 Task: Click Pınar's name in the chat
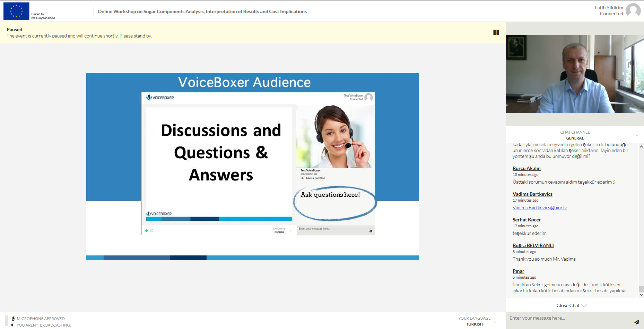click(x=518, y=271)
